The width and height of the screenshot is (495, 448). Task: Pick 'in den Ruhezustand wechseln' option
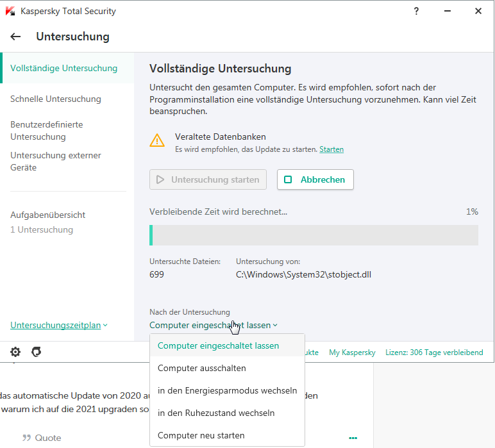(216, 413)
